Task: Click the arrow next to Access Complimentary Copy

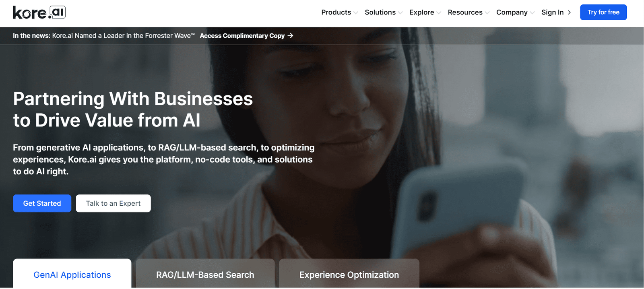Action: coord(291,36)
